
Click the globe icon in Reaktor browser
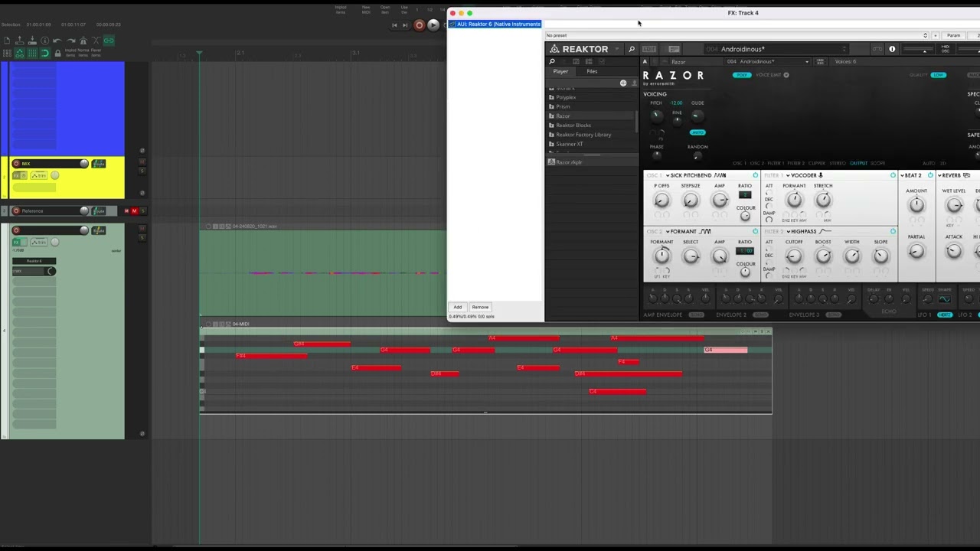(x=623, y=83)
